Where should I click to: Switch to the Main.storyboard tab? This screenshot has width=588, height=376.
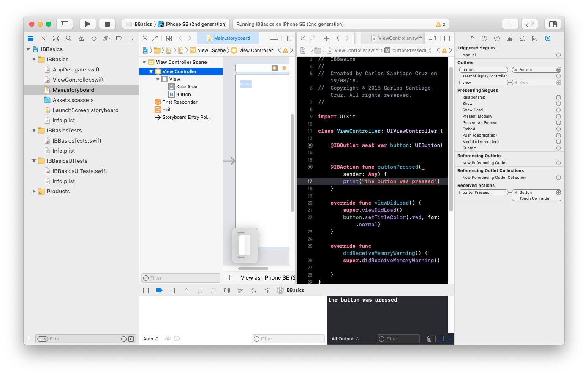tap(229, 38)
